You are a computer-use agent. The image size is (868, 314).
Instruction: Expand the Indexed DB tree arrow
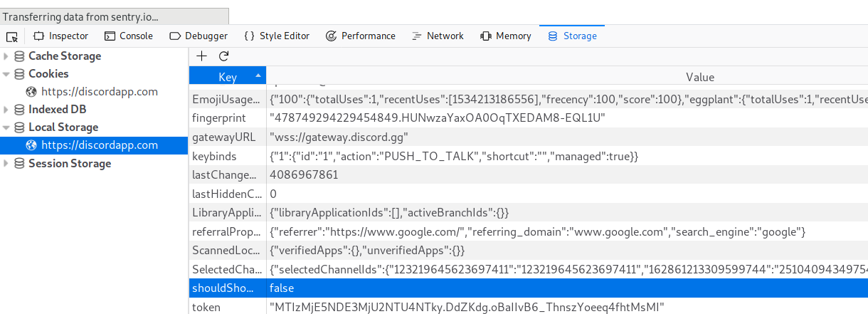6,110
